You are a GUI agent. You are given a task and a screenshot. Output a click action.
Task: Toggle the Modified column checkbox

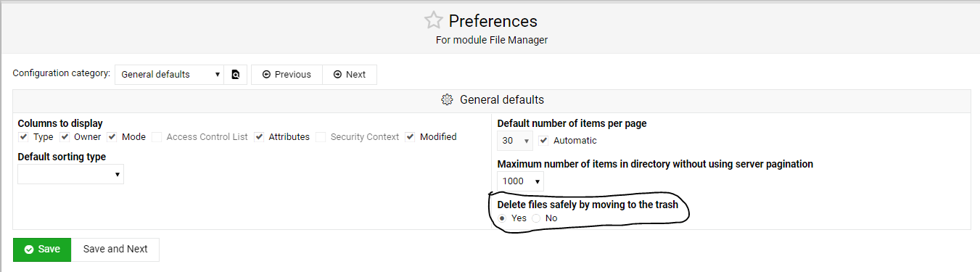(411, 136)
